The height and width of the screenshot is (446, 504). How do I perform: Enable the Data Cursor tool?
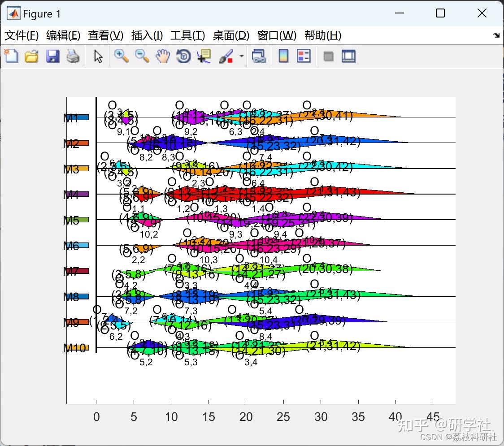click(204, 56)
